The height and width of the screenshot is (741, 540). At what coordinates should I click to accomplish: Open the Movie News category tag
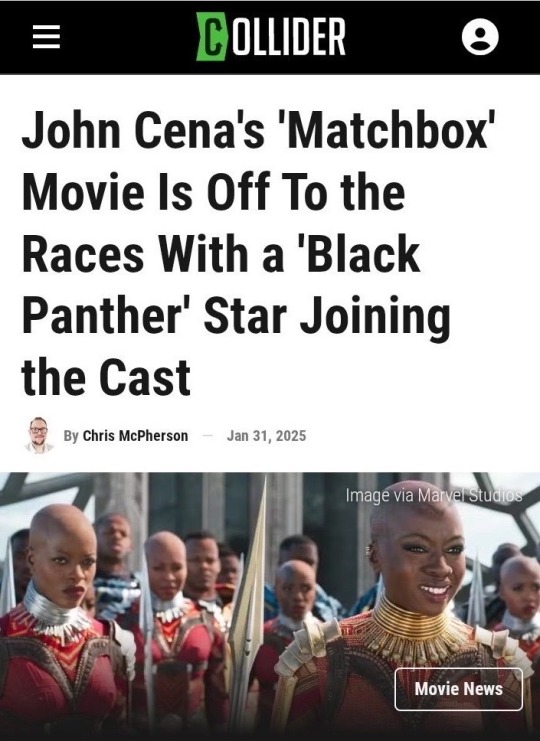(459, 689)
